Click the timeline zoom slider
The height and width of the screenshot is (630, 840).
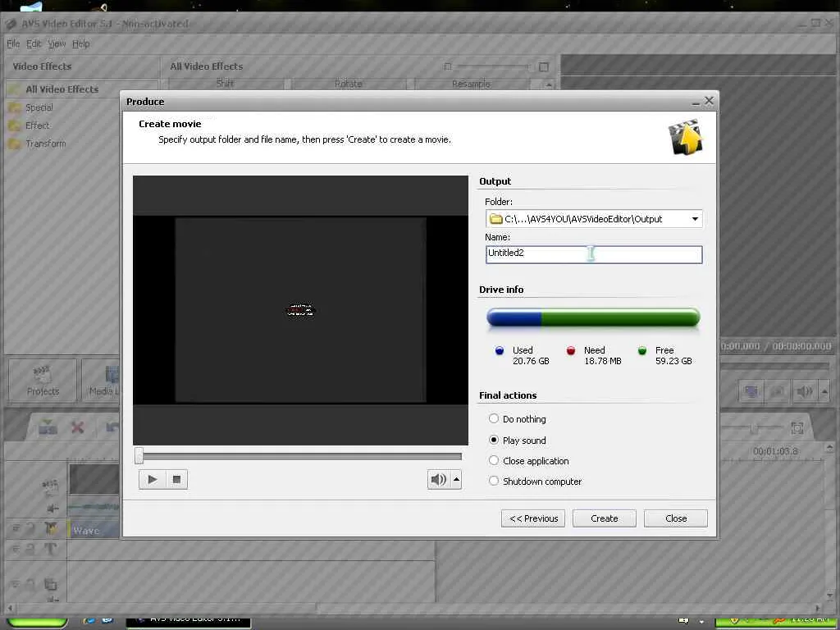pos(754,427)
